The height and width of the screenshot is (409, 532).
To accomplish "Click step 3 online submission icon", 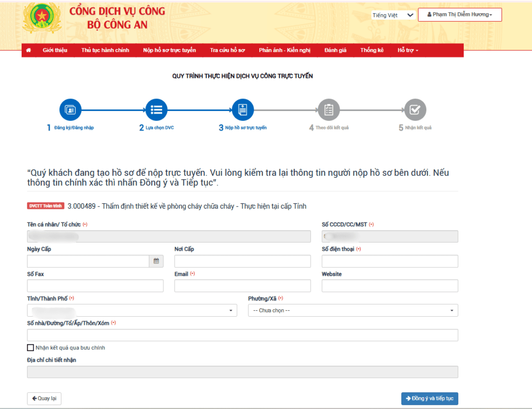I will pos(243,110).
